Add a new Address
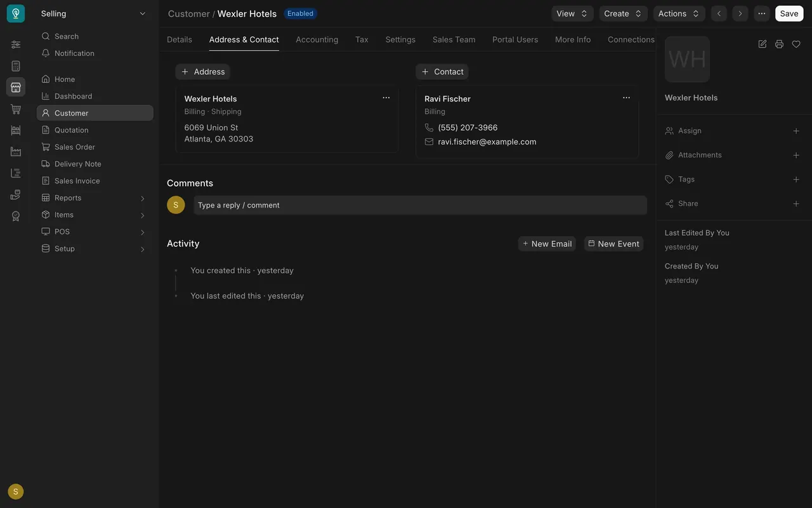Image resolution: width=812 pixels, height=508 pixels. (203, 72)
